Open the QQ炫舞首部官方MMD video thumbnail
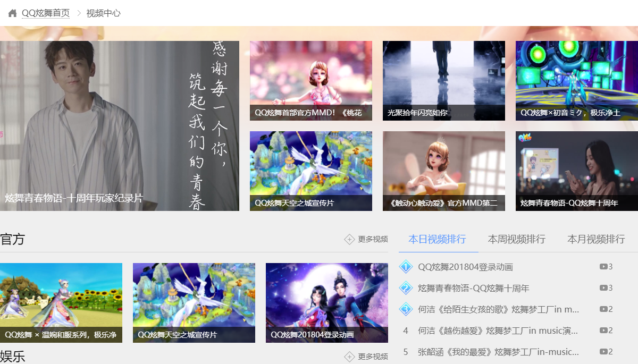Viewport: 638px width, 364px height. pyautogui.click(x=311, y=81)
